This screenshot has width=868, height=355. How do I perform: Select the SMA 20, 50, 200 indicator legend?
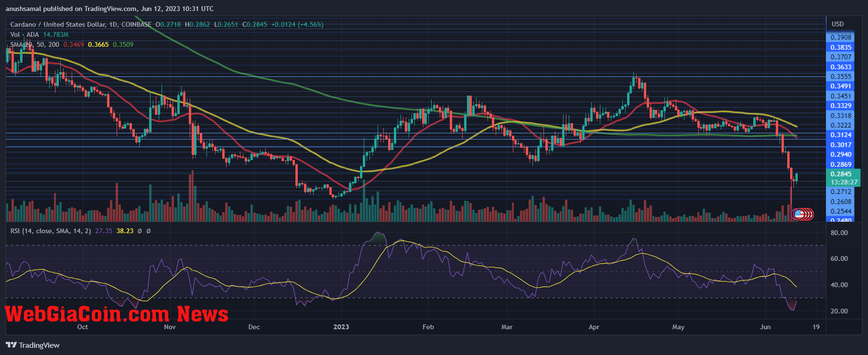(35, 44)
